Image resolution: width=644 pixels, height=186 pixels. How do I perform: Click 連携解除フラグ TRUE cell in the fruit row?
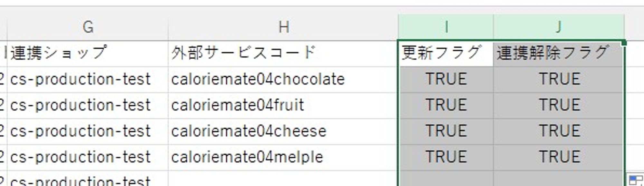[559, 105]
